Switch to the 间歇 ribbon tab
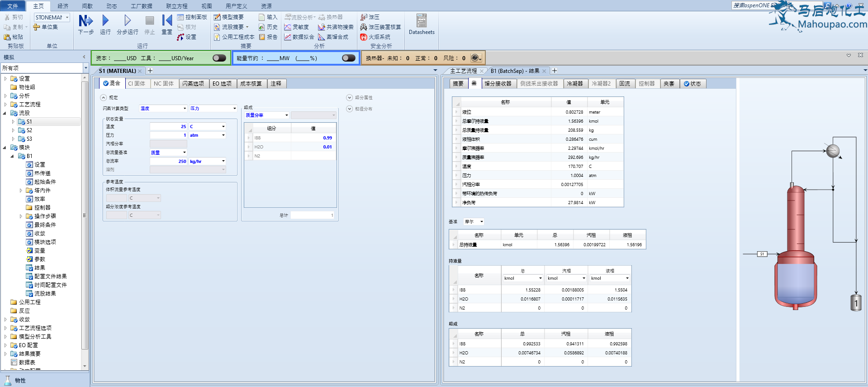 point(87,6)
